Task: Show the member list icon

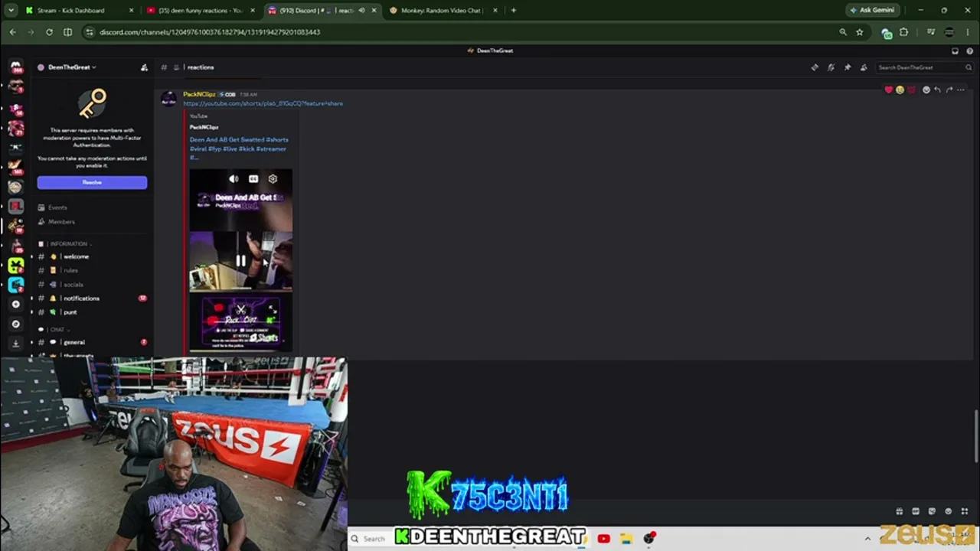Action: coord(864,67)
